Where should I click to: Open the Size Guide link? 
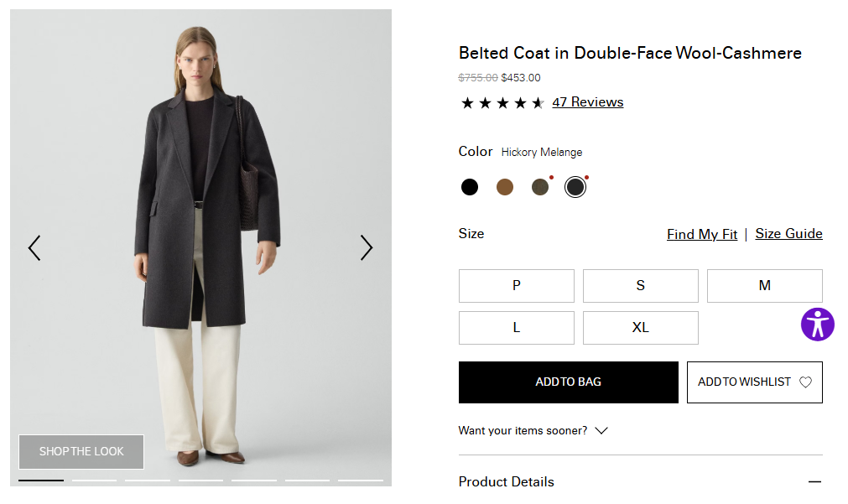pos(788,234)
